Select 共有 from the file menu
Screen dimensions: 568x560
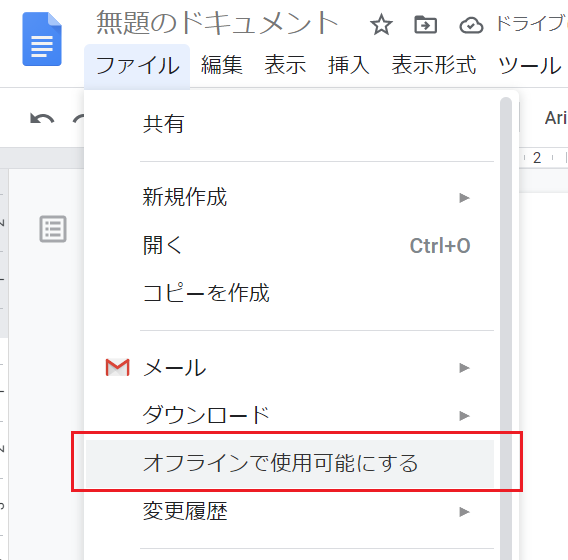[x=290, y=124]
